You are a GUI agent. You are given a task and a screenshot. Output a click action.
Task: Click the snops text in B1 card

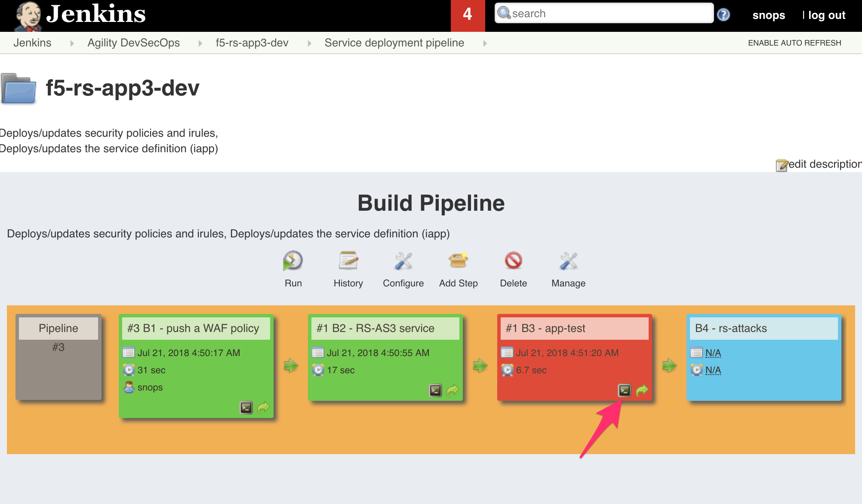[x=150, y=387]
